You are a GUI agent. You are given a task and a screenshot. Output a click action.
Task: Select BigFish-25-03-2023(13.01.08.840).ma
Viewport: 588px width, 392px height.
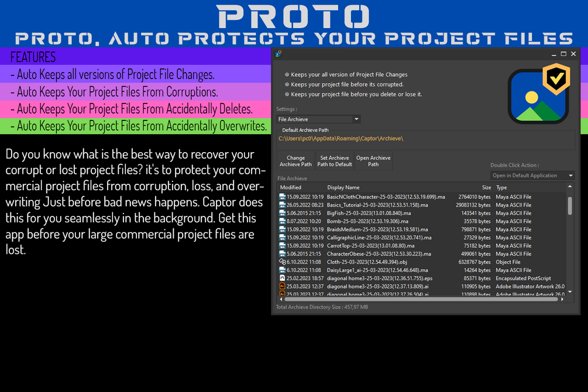[369, 214]
